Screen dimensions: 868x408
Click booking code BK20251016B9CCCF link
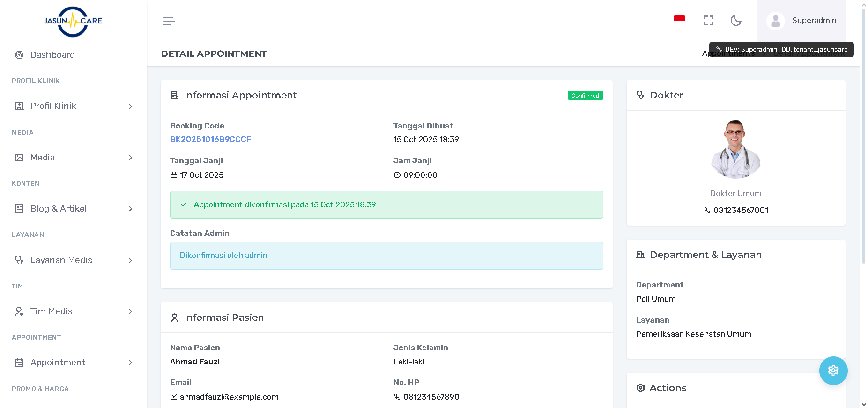[x=210, y=139]
